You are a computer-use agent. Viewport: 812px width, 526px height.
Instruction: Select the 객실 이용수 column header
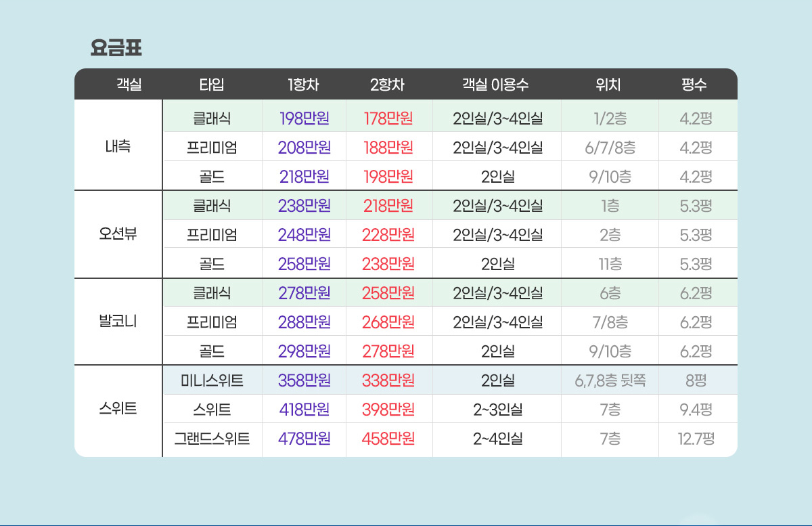point(496,85)
